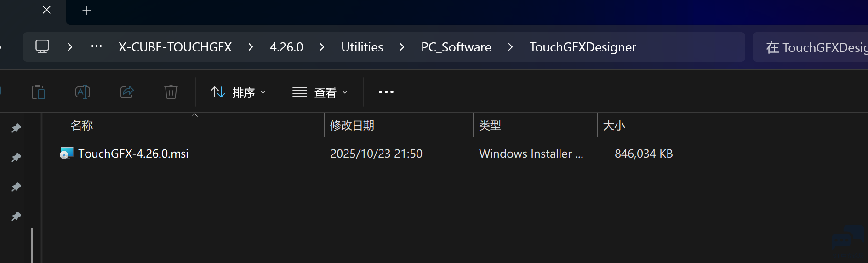The image size is (868, 263).
Task: Close the current Explorer tab
Action: [46, 10]
